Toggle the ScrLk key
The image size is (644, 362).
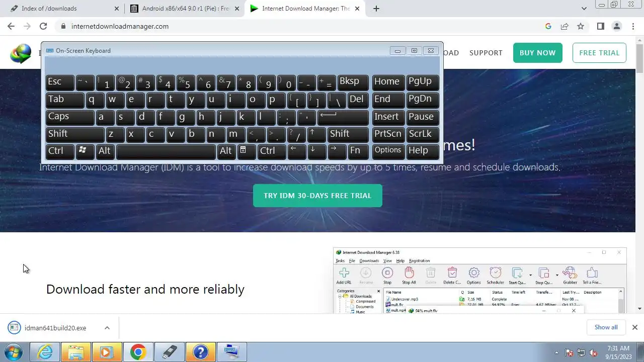423,134
